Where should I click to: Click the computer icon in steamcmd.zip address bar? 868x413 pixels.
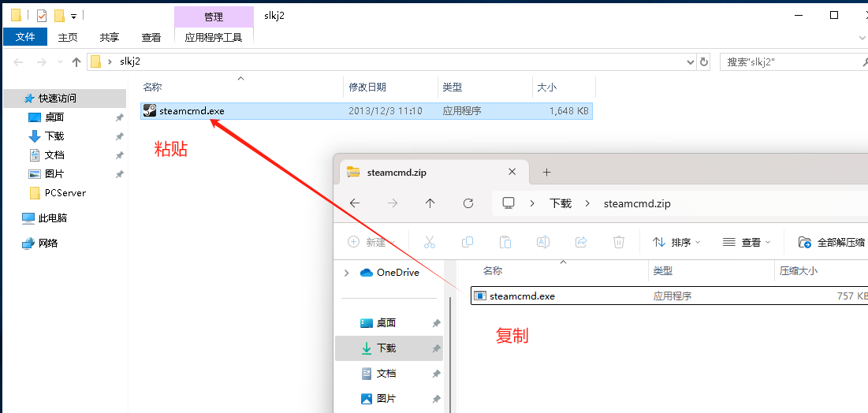(x=509, y=203)
